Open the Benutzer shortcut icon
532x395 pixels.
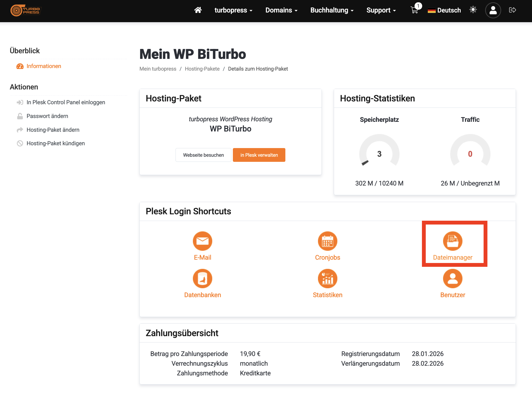[x=453, y=279]
